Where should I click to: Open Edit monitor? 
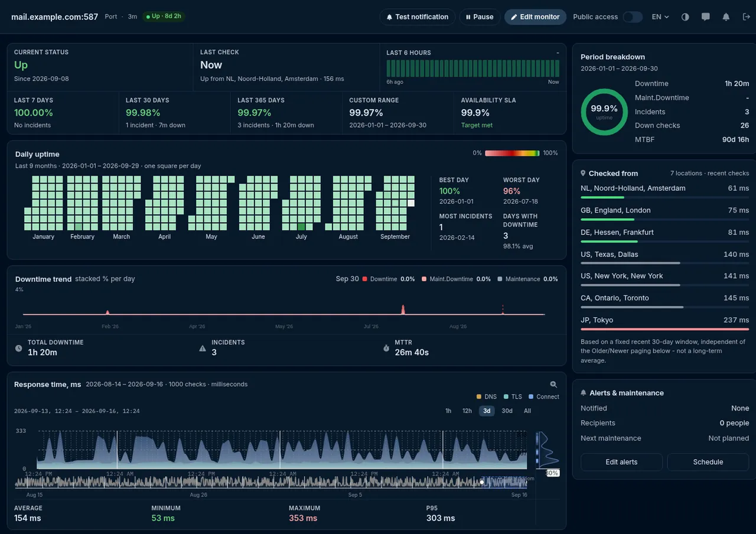(535, 17)
